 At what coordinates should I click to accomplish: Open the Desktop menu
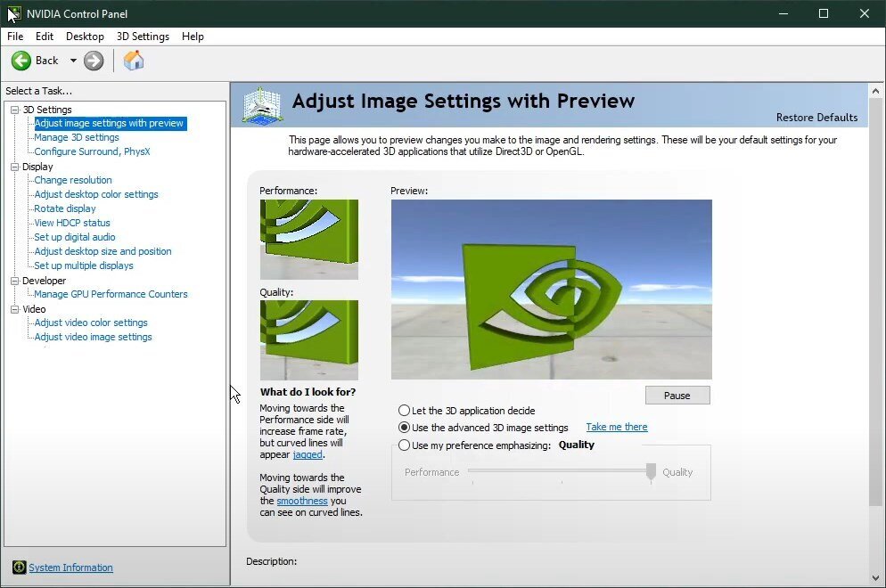click(x=85, y=37)
